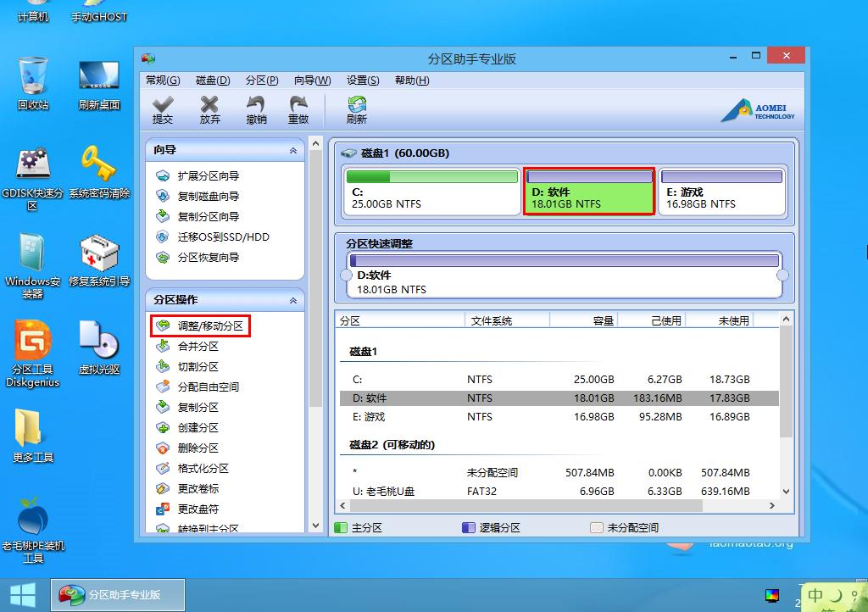Open the 向导(W) menu
868x612 pixels.
point(312,81)
